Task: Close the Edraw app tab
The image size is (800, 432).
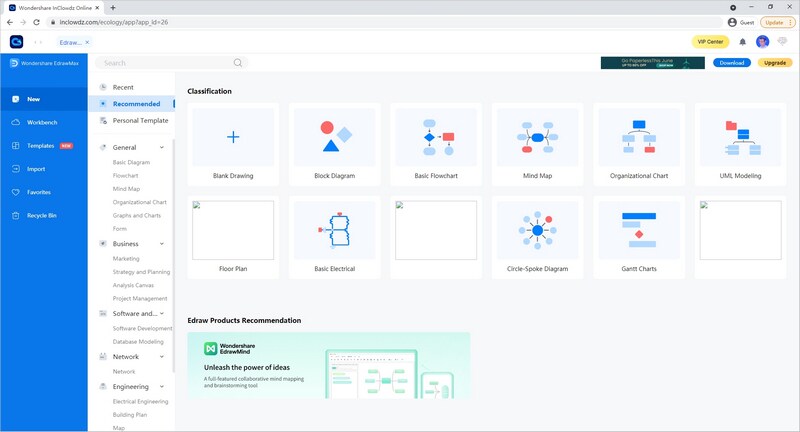Action: click(87, 42)
